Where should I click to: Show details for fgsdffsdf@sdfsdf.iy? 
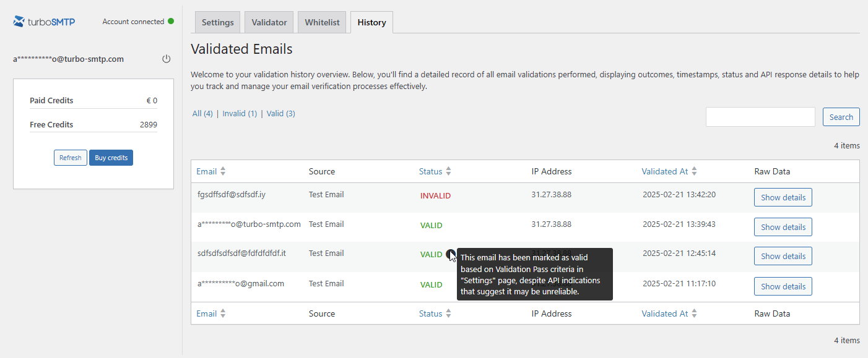pos(783,197)
